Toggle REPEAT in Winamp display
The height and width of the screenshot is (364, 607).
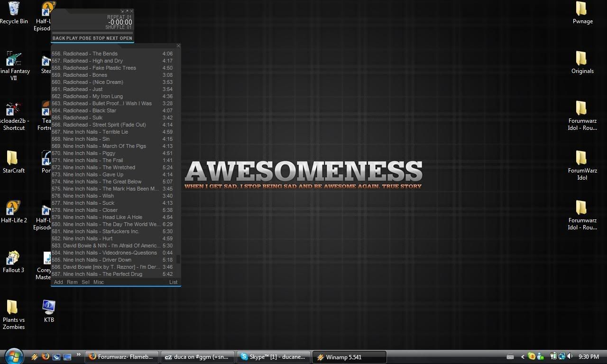(x=120, y=17)
